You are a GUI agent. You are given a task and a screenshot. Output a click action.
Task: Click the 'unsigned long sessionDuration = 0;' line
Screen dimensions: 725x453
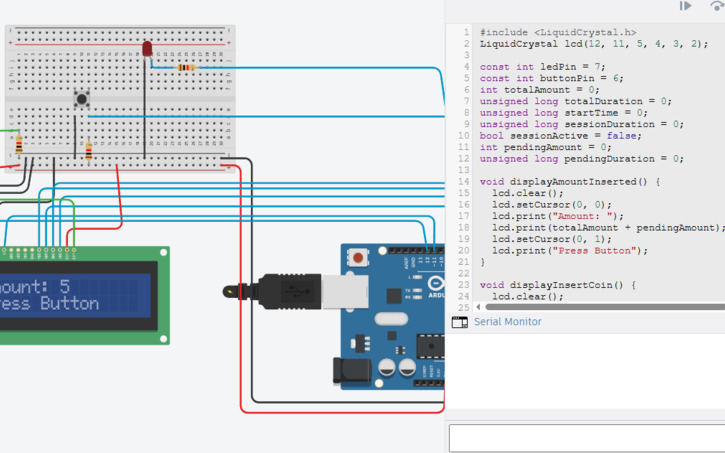582,124
